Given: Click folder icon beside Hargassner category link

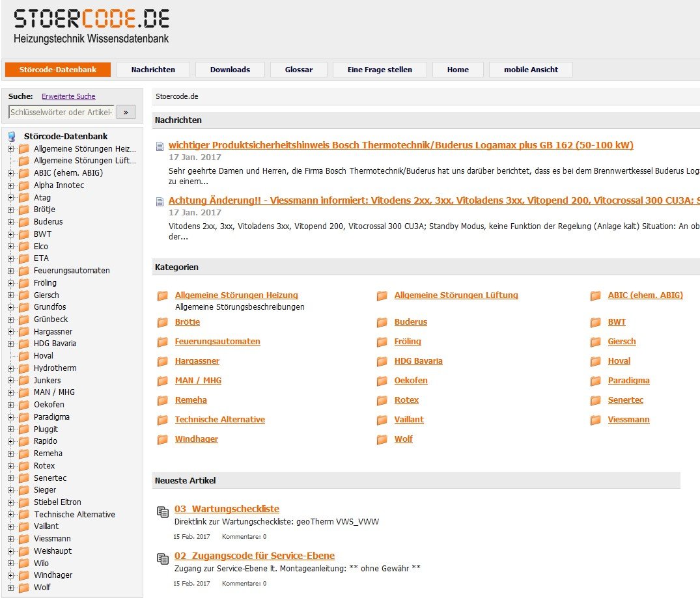Looking at the screenshot, I should point(163,362).
